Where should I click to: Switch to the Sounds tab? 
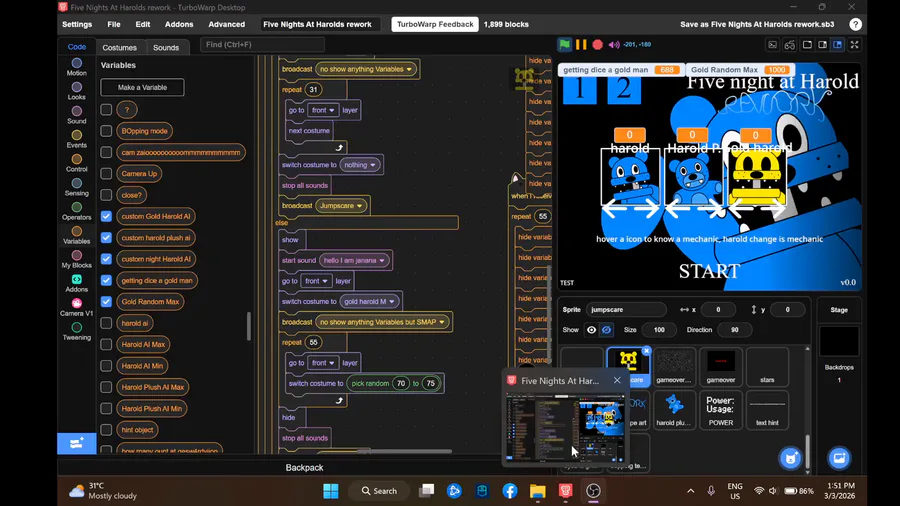click(166, 48)
